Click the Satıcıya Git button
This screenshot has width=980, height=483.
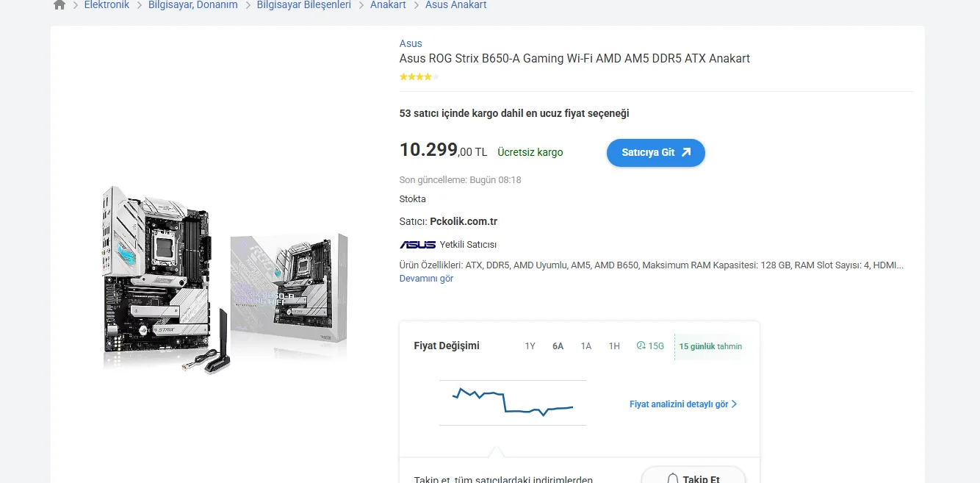click(x=655, y=153)
